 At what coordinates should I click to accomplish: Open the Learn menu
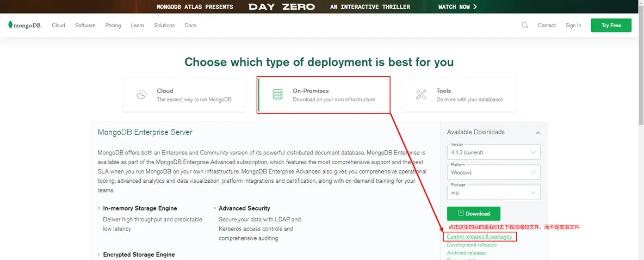click(137, 25)
